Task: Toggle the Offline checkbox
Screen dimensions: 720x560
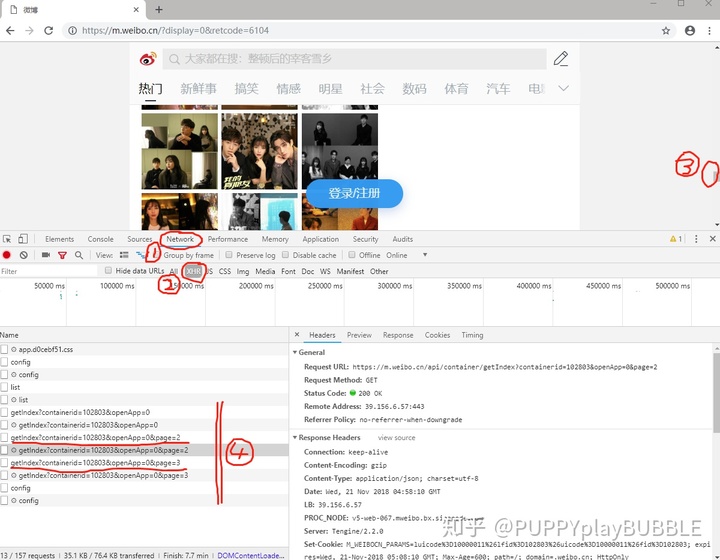Action: 352,255
